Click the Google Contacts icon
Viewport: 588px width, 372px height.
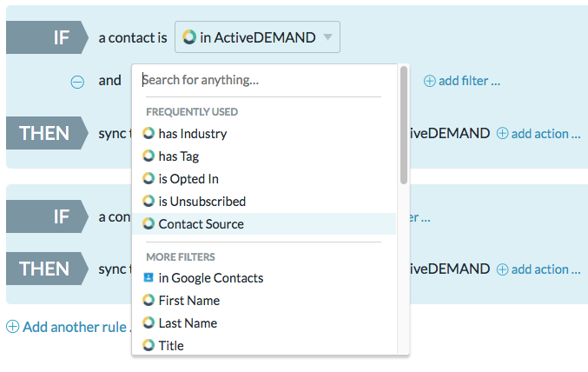click(149, 277)
